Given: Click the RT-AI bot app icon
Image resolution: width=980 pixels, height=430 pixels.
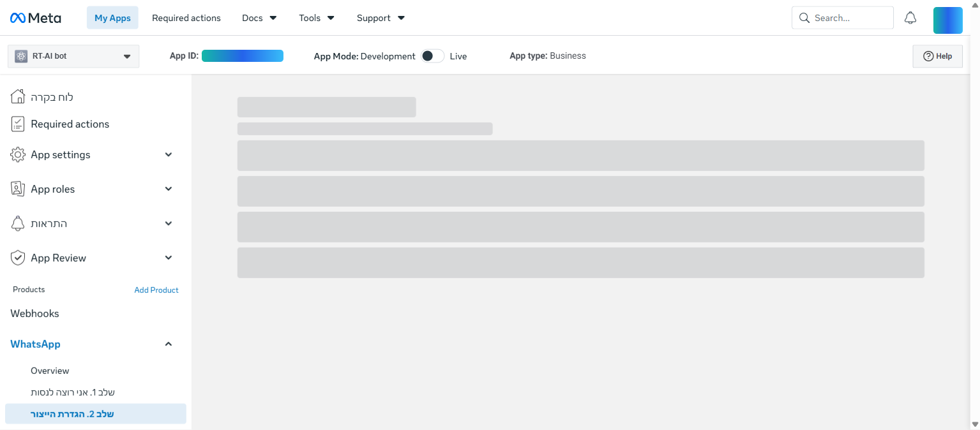Looking at the screenshot, I should (21, 56).
